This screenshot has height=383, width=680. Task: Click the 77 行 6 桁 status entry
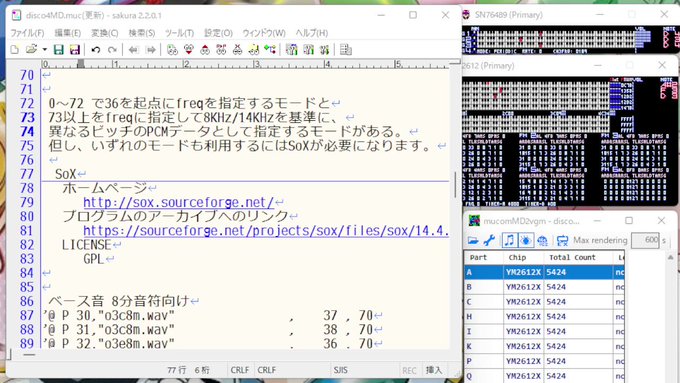pos(188,370)
